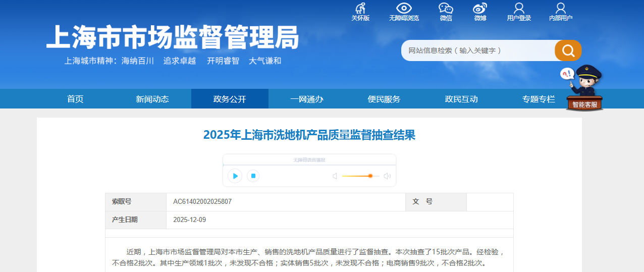
Task: Stop the audio playback
Action: click(253, 176)
